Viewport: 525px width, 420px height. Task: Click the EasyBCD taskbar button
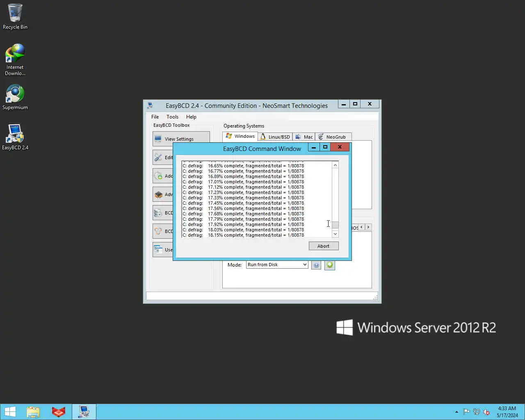point(84,412)
